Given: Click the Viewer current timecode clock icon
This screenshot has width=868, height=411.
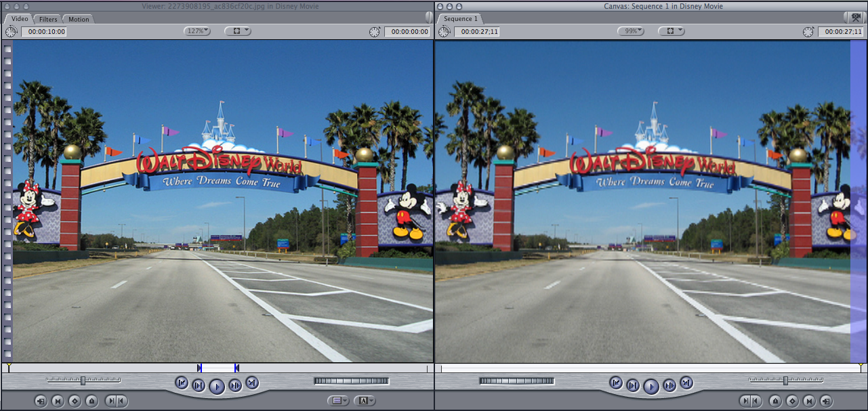Looking at the screenshot, I should 375,31.
